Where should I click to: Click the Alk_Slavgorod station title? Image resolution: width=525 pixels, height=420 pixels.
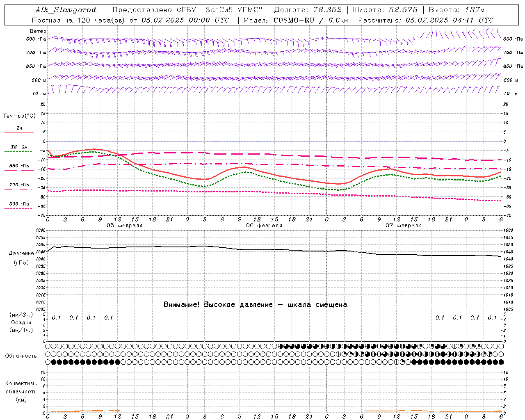click(66, 10)
